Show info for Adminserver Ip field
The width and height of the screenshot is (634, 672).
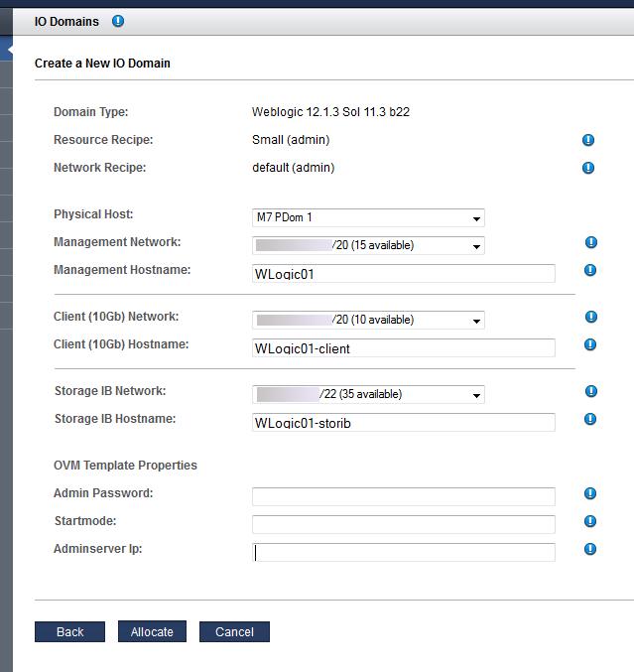click(590, 549)
